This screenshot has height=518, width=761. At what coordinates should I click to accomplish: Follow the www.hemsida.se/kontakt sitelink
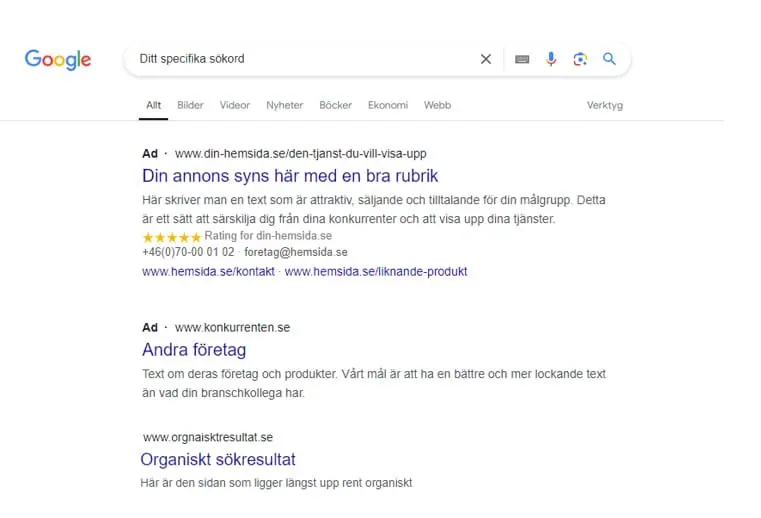(x=208, y=271)
